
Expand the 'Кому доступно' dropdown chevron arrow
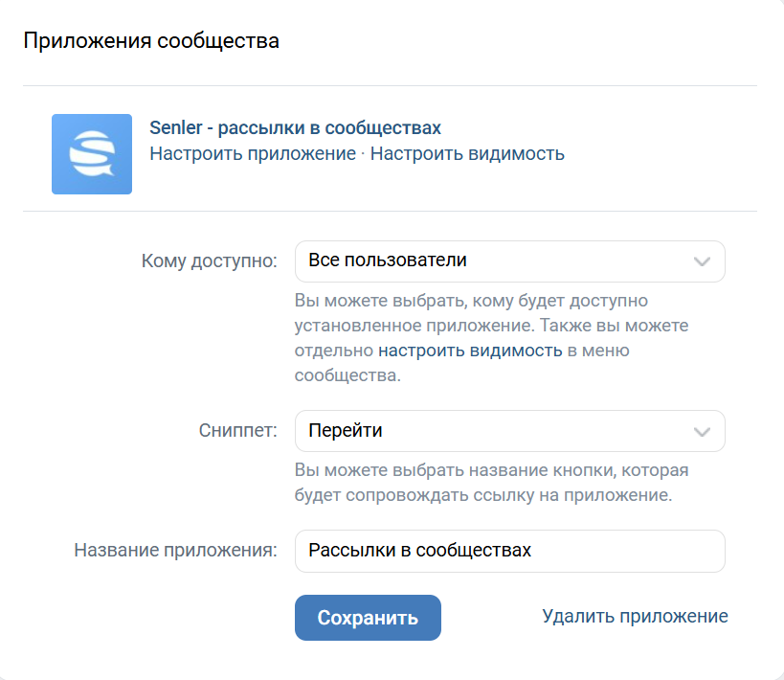click(703, 261)
